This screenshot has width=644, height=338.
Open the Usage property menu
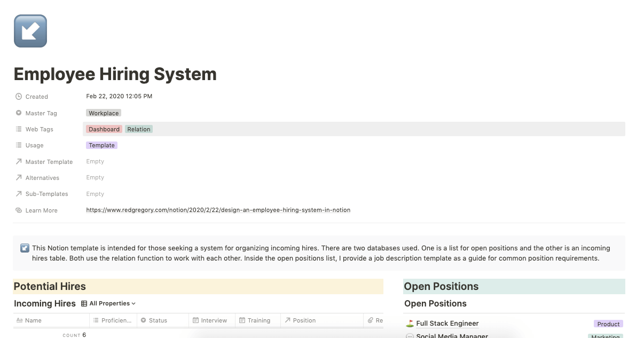(x=34, y=145)
